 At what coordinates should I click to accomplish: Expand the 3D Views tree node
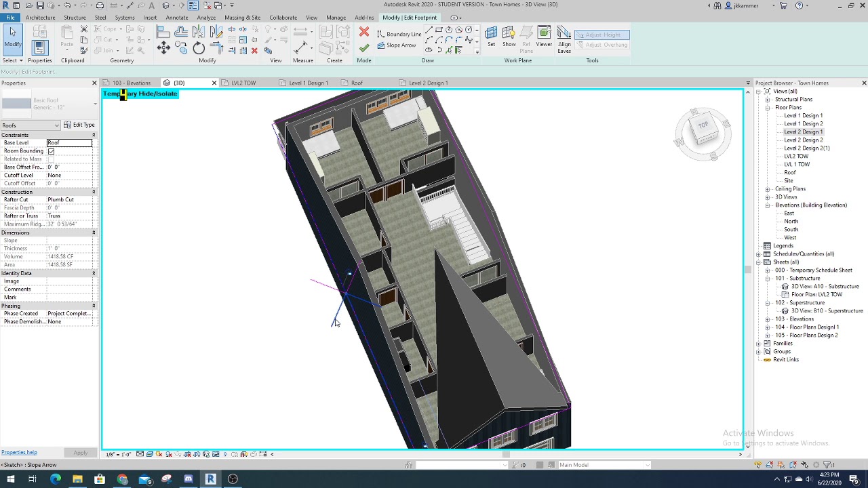click(768, 197)
